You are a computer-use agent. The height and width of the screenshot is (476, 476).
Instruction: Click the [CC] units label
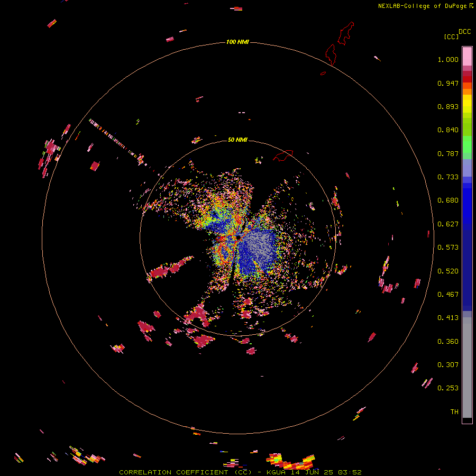(x=451, y=36)
